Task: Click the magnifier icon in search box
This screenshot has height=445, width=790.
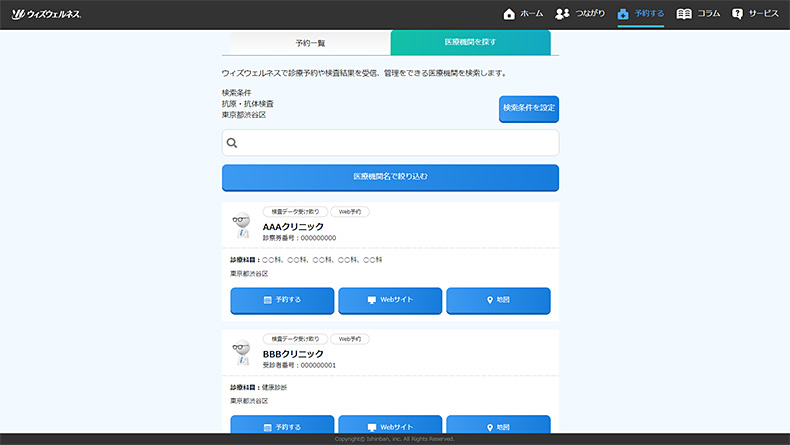Action: tap(232, 143)
